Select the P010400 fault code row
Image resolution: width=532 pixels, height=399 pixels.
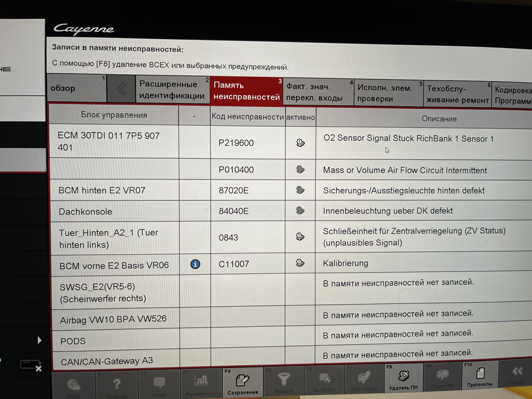236,170
